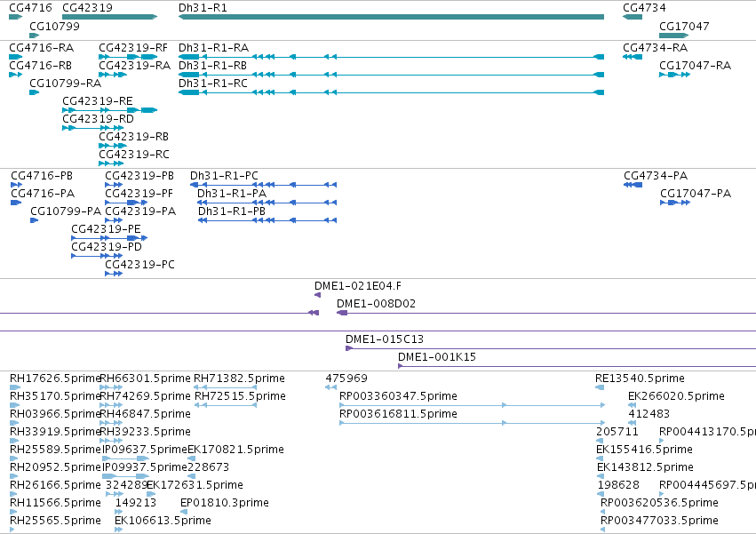756x534 pixels.
Task: Click the DME1-001K15 clone label
Action: (x=437, y=357)
